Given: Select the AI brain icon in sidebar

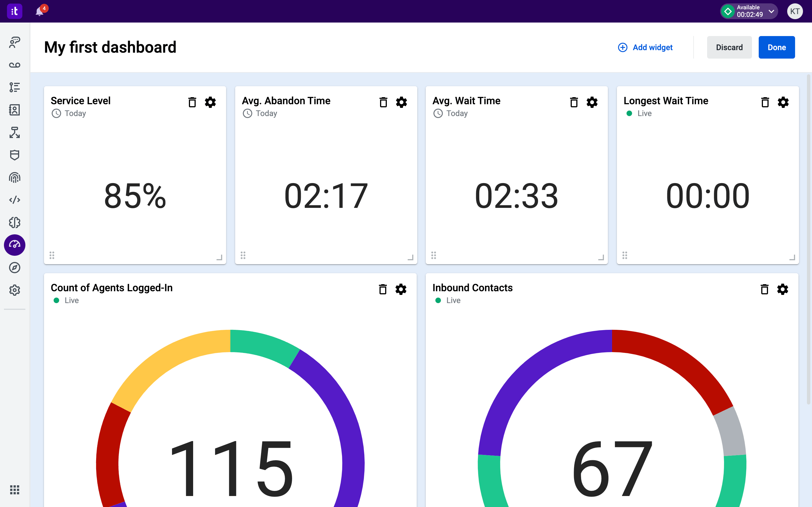Looking at the screenshot, I should coord(14,222).
